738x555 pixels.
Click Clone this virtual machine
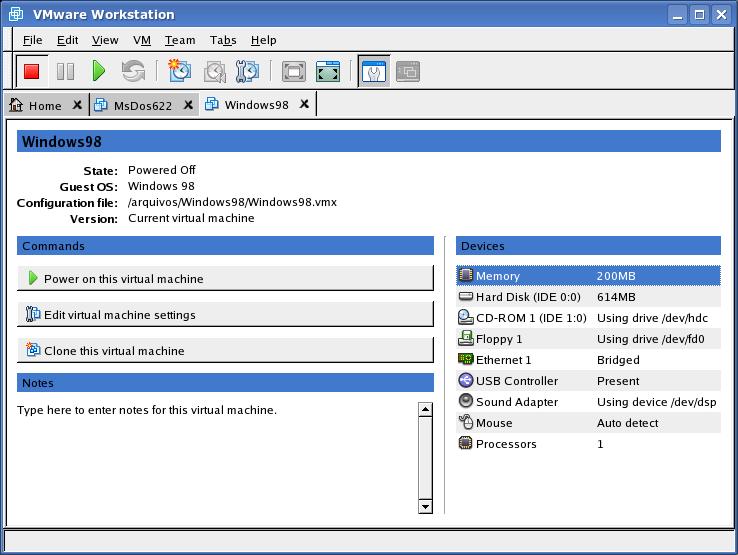[225, 351]
